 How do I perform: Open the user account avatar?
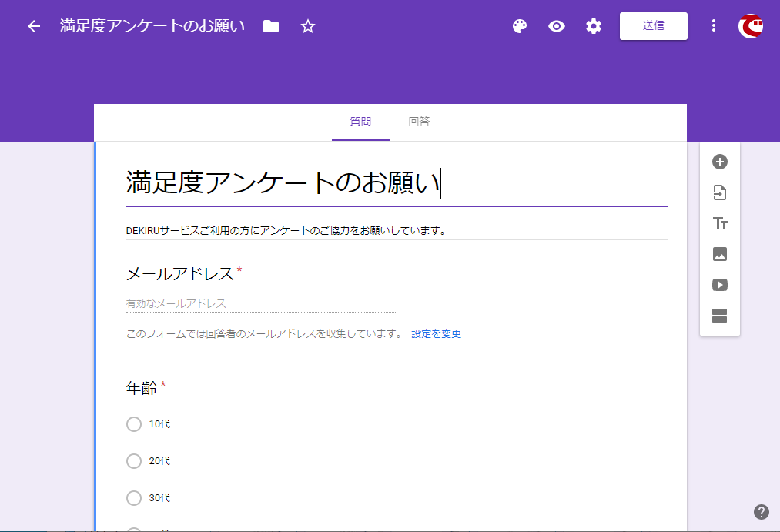coord(751,26)
